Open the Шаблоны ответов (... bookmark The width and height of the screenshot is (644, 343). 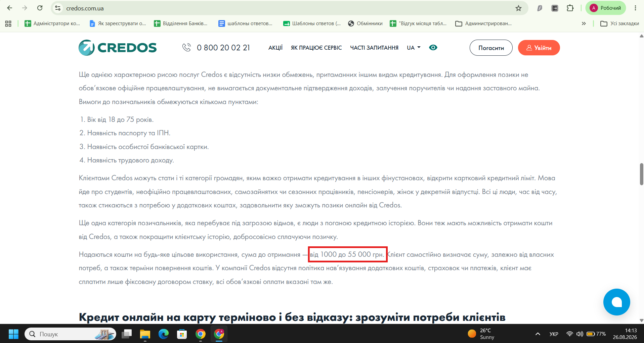coord(312,23)
